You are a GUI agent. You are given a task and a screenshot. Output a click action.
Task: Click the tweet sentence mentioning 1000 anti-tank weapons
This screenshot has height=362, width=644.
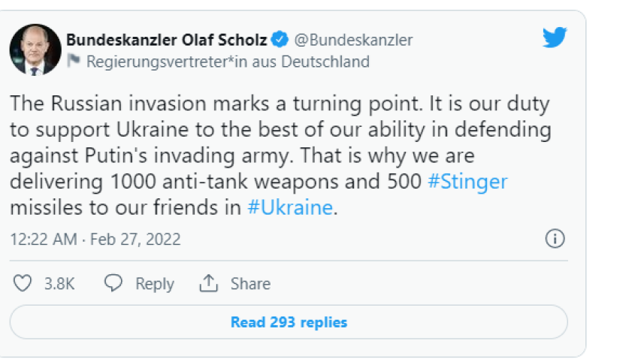[218, 182]
